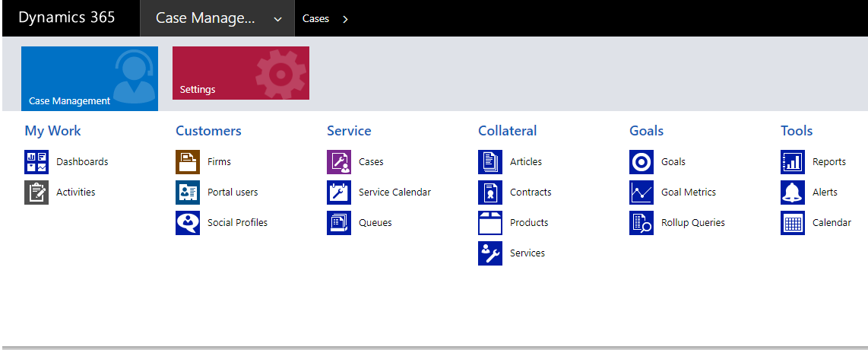
Task: Open the Dashboards icon under My Work
Action: coord(36,162)
